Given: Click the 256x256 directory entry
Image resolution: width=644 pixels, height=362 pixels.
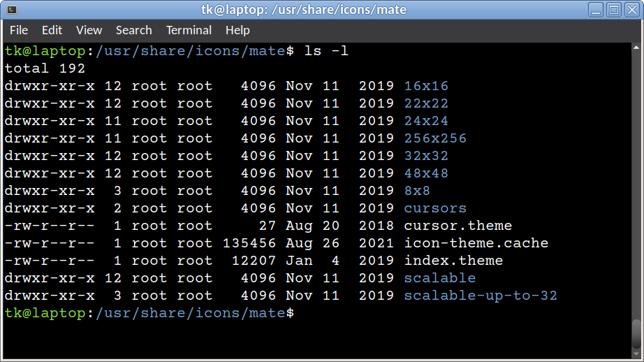Looking at the screenshot, I should point(435,138).
